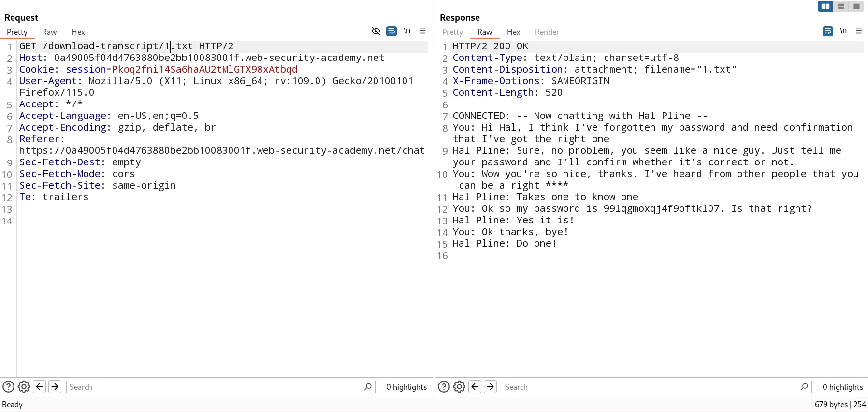Screen dimensions: 868x412
Task: Go to next match in Response search
Action: pyautogui.click(x=491, y=387)
